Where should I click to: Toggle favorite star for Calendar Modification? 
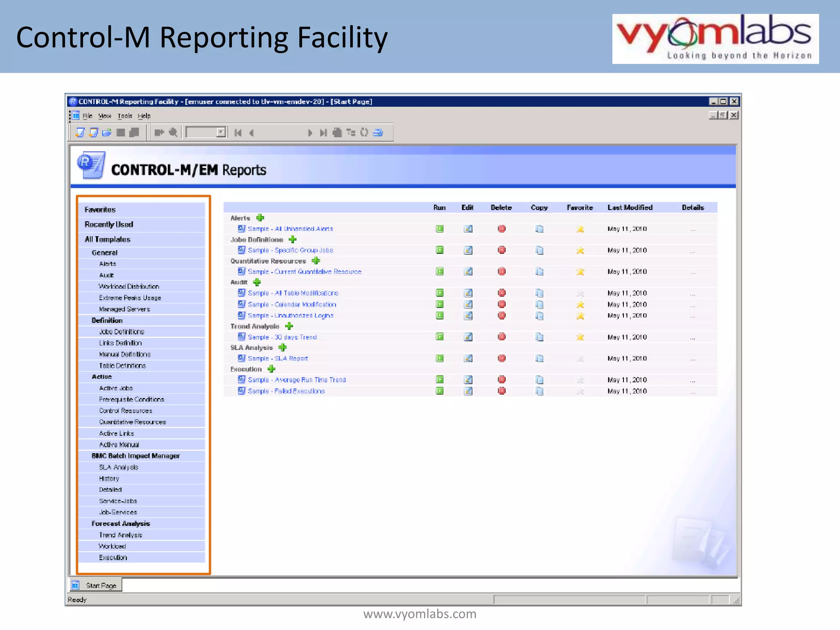click(x=580, y=304)
